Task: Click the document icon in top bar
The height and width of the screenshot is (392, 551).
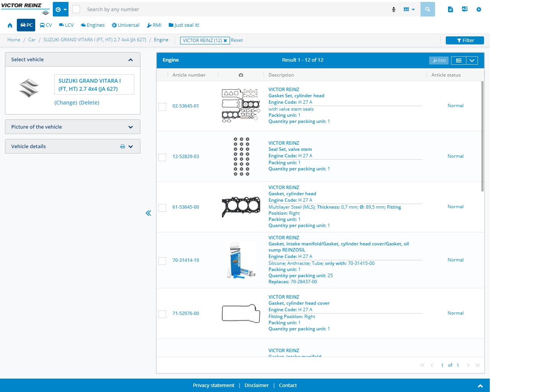Action: pos(450,10)
